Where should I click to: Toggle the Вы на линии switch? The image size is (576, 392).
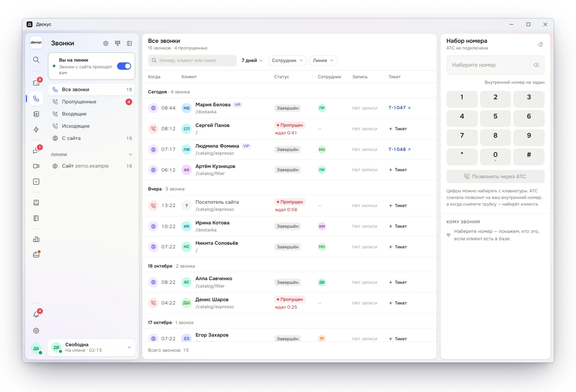(x=124, y=66)
